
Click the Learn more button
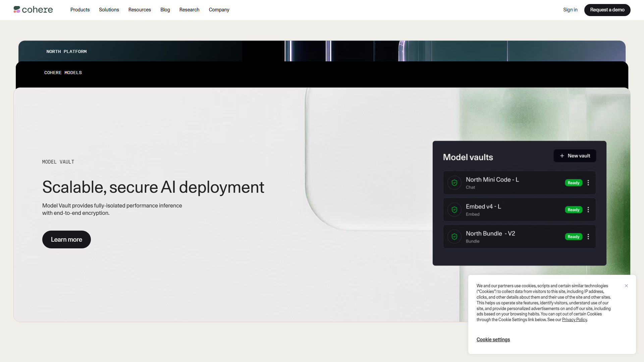tap(66, 239)
